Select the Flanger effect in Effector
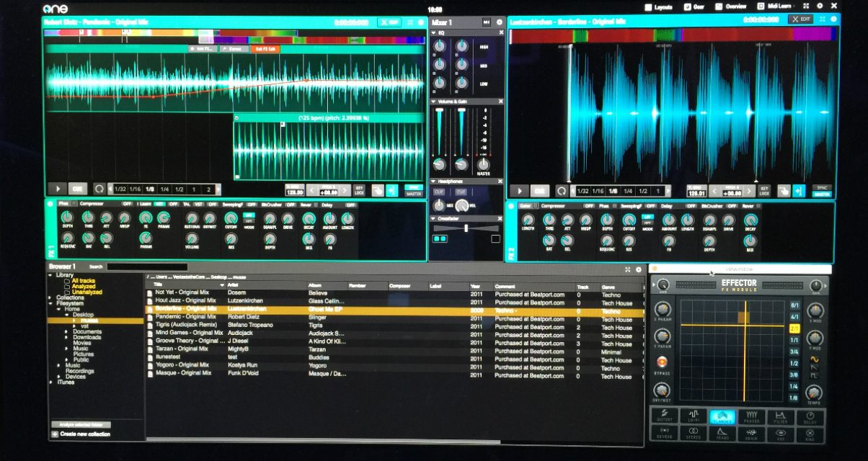 [x=722, y=416]
